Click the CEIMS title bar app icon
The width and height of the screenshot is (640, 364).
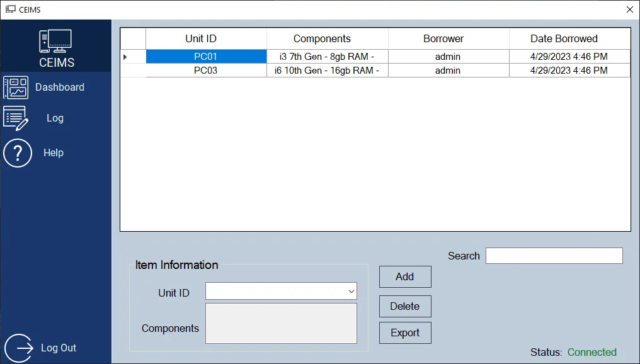pyautogui.click(x=11, y=9)
